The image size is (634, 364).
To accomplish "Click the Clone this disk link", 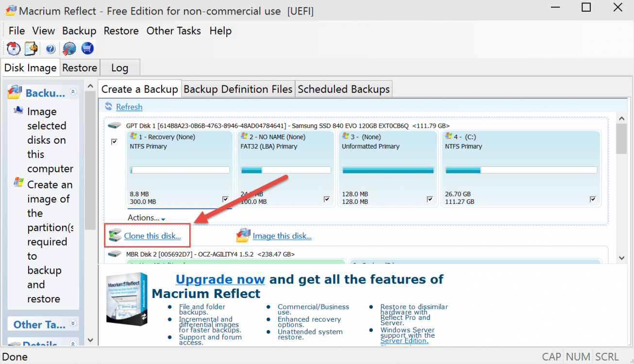I will [x=152, y=236].
